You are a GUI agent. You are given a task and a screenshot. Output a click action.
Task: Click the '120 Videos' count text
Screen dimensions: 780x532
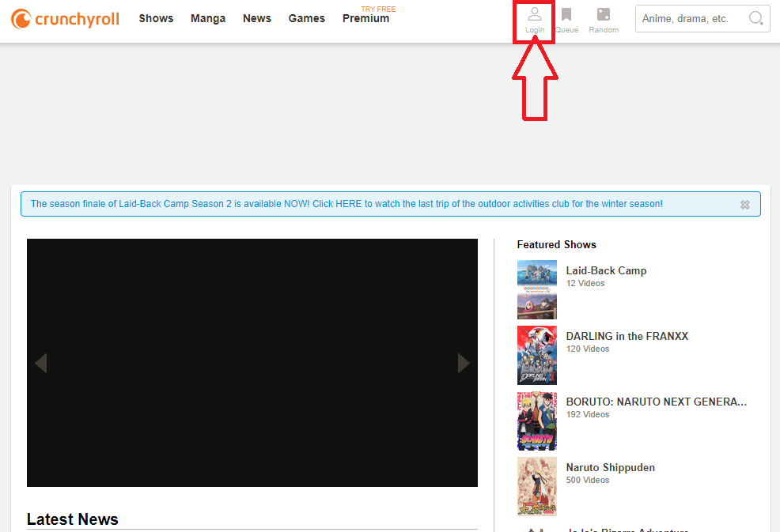click(x=588, y=349)
